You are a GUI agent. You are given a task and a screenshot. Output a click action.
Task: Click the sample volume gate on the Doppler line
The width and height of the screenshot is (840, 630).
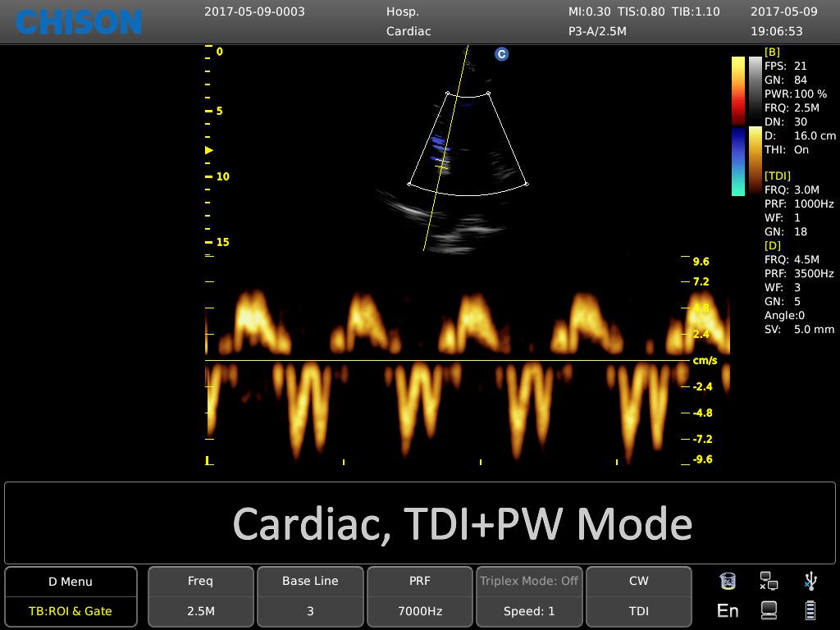point(442,167)
